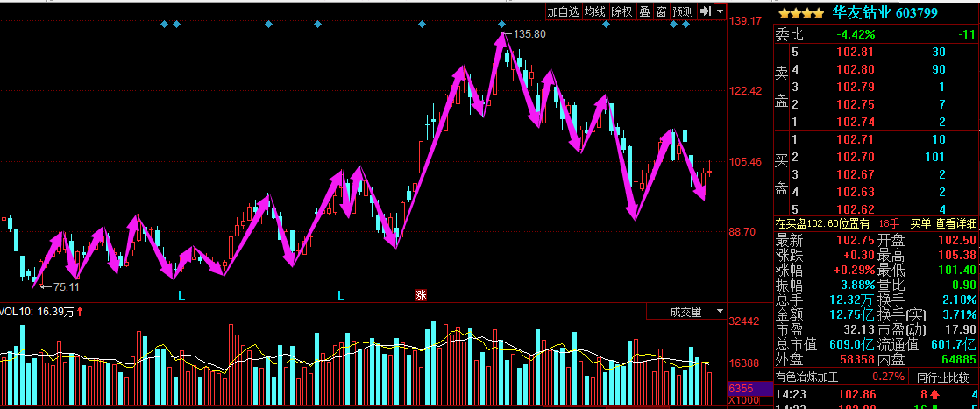
Task: Click the 涨幅 value +0.29%
Action: [x=854, y=271]
